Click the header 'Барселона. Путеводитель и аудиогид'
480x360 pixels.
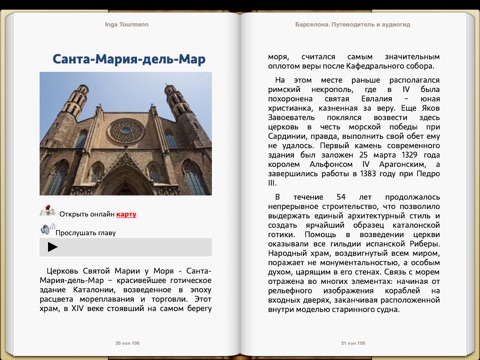(x=353, y=24)
